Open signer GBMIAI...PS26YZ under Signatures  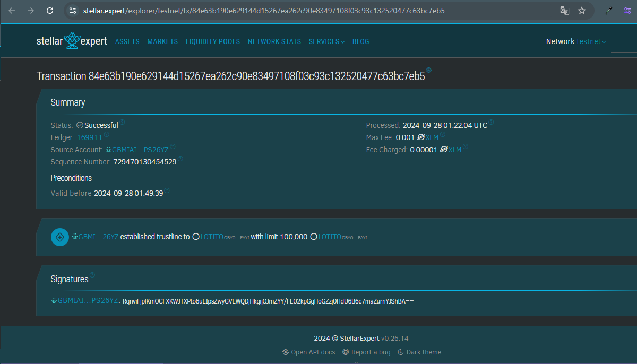coord(84,300)
